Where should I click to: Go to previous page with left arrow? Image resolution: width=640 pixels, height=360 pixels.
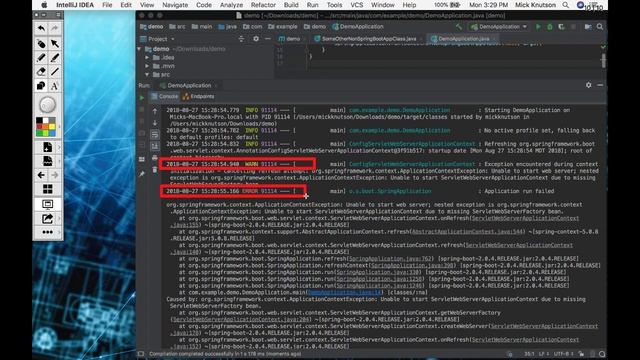(41, 175)
